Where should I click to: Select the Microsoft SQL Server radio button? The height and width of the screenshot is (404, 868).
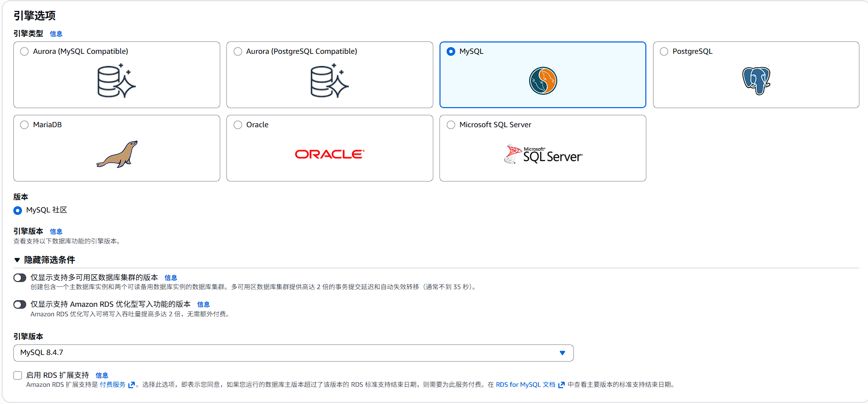[x=451, y=125]
